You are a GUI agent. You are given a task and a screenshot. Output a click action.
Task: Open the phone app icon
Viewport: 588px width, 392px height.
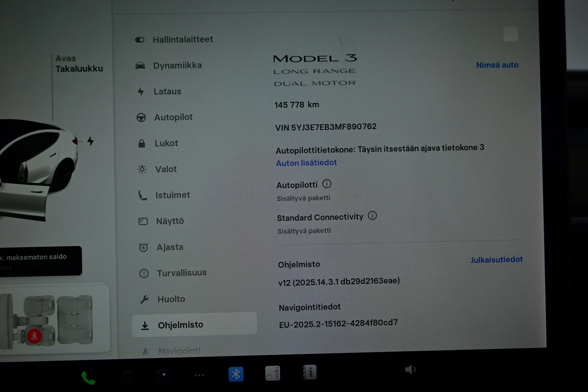pyautogui.click(x=88, y=378)
